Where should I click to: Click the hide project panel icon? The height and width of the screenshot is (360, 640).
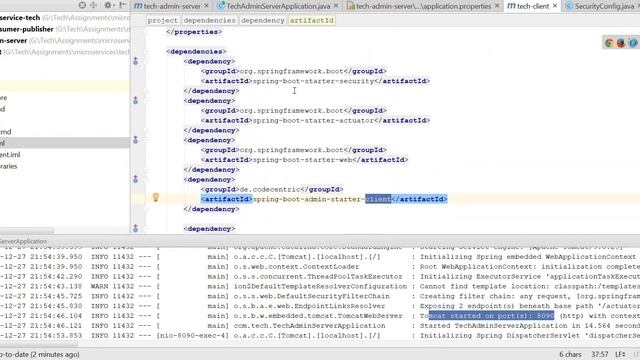[122, 5]
